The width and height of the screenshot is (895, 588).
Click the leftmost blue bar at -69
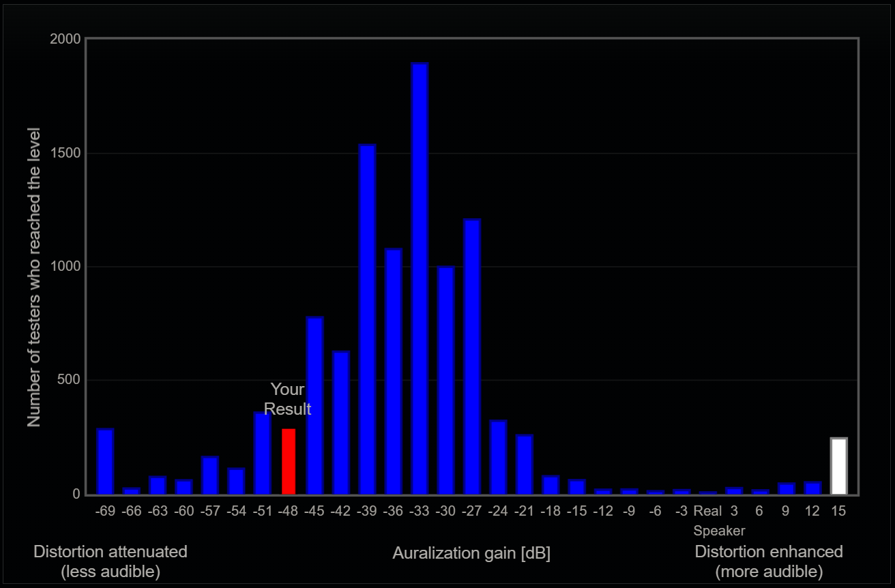tap(105, 461)
